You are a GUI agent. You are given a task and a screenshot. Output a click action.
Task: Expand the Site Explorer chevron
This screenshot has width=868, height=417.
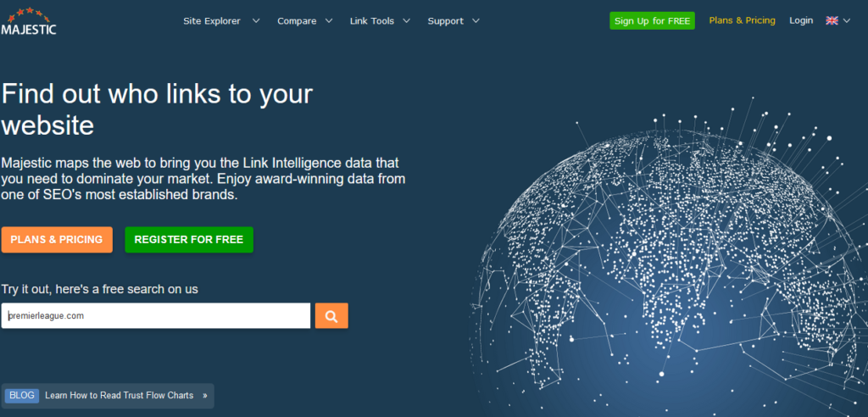tap(256, 21)
